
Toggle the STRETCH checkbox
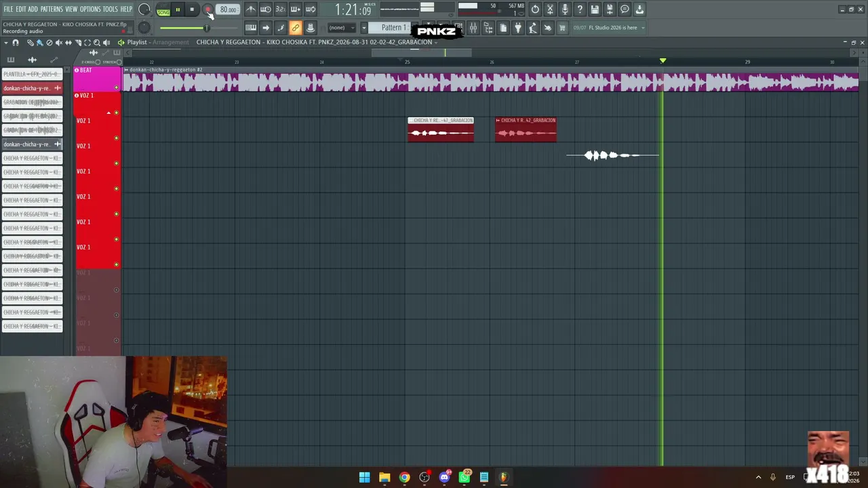click(119, 62)
